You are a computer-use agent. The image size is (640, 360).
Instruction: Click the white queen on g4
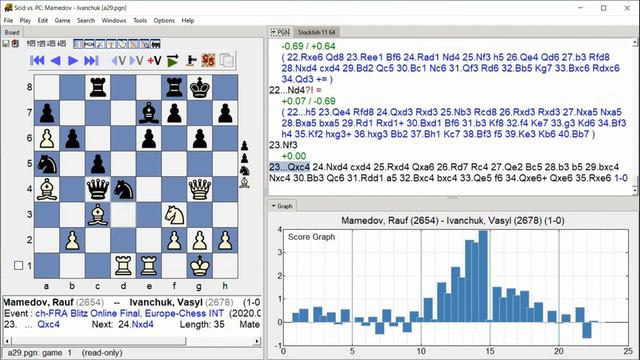200,189
